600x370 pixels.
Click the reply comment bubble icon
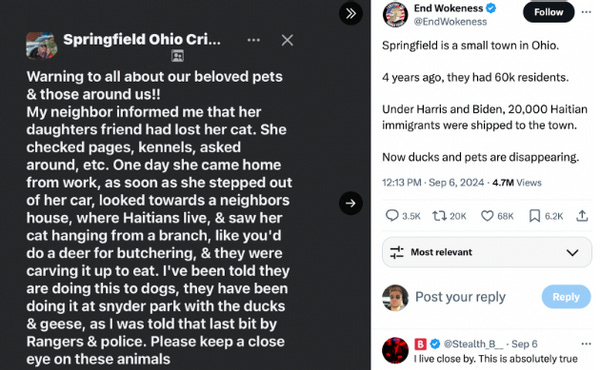pos(392,216)
